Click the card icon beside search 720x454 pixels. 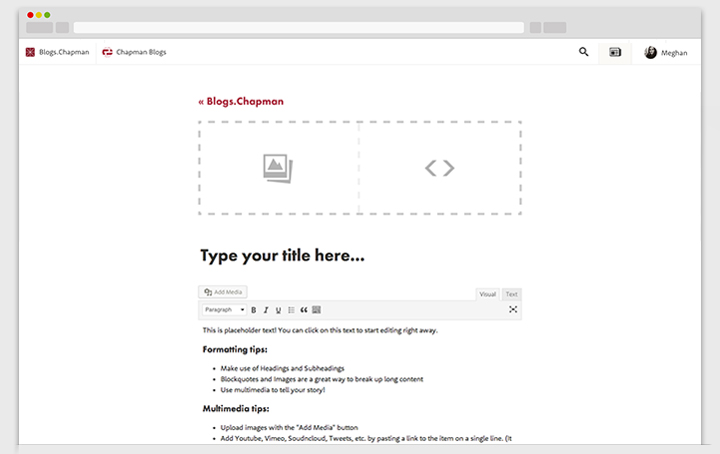tap(615, 52)
